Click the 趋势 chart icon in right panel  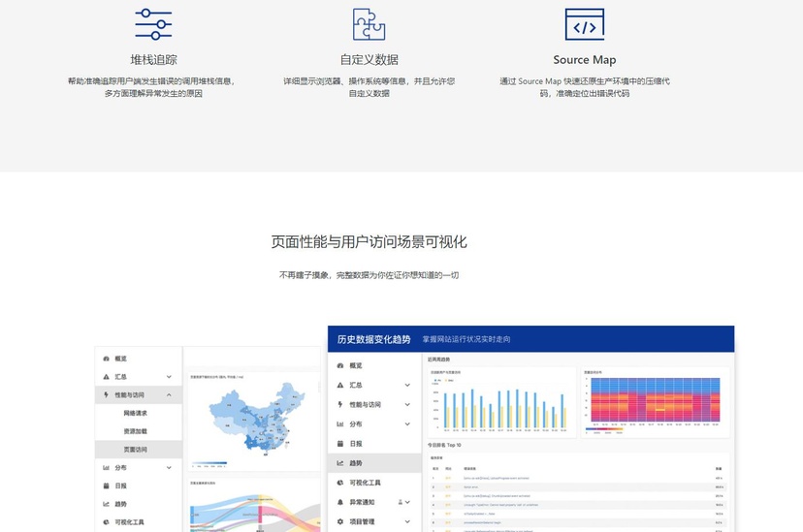[339, 463]
